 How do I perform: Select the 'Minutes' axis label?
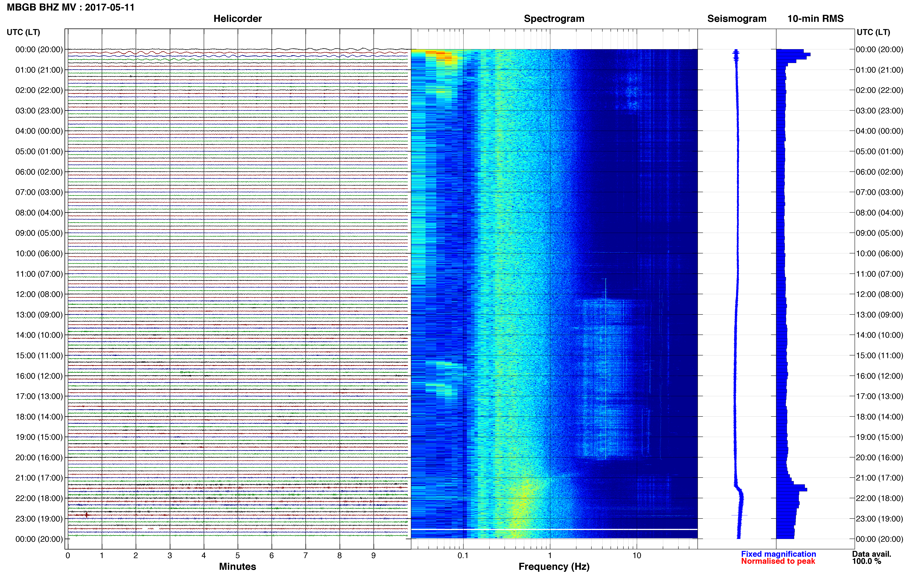[x=237, y=566]
